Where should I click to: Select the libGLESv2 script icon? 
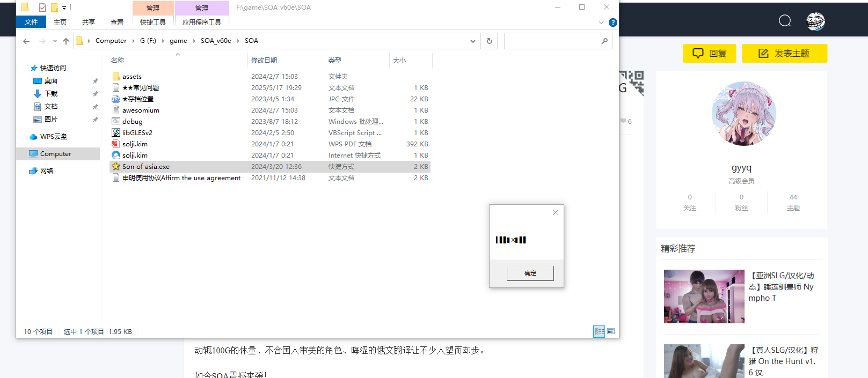pos(116,133)
